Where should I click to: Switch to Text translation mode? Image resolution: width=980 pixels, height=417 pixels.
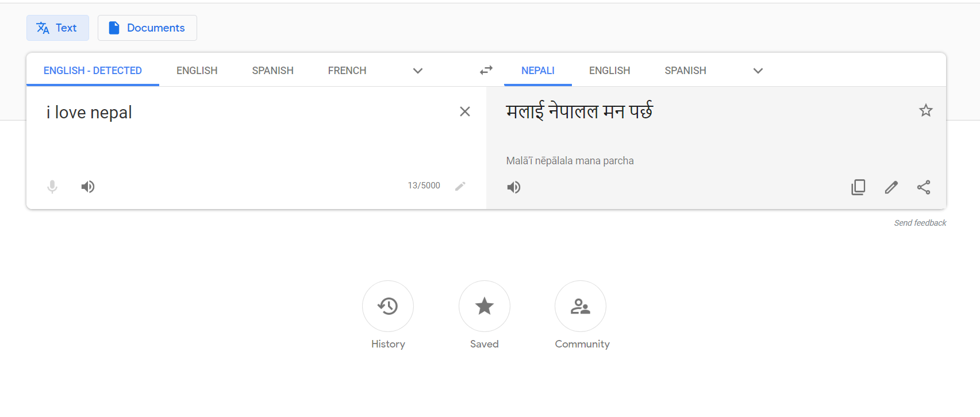point(57,28)
